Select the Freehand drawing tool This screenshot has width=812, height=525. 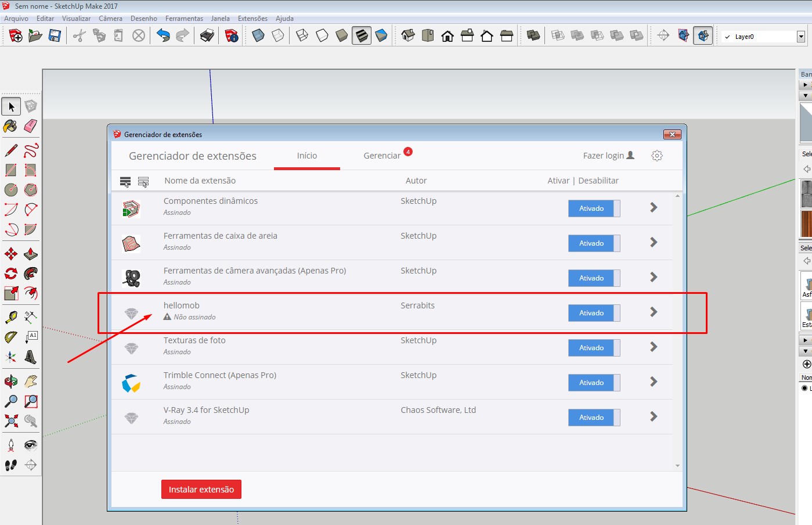31,150
